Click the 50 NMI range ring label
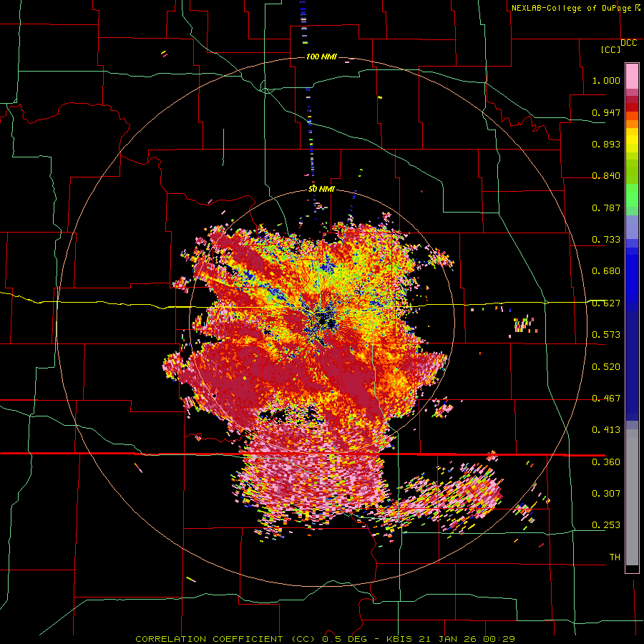The image size is (644, 644). tap(321, 189)
